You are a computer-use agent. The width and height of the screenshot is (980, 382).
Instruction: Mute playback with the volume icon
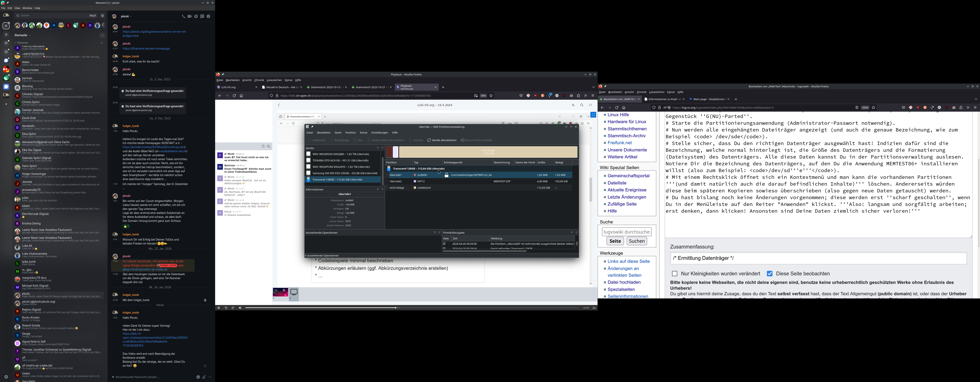[x=240, y=308]
